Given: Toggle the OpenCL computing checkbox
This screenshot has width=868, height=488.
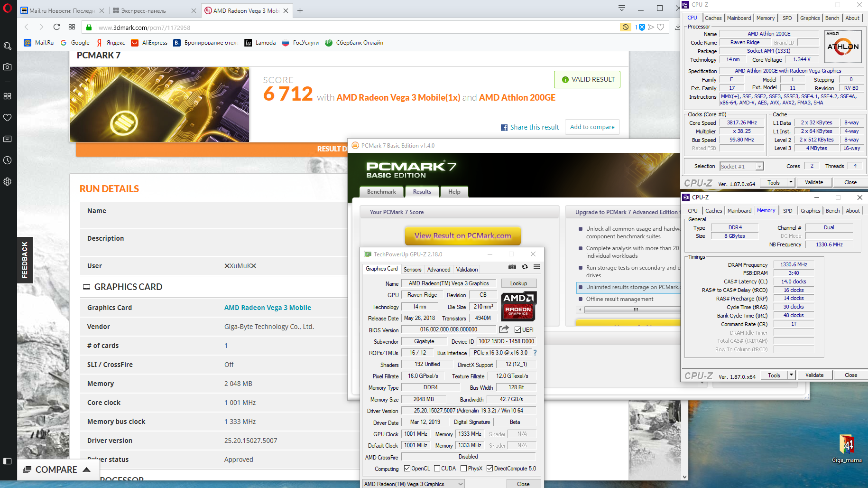Looking at the screenshot, I should tap(407, 469).
